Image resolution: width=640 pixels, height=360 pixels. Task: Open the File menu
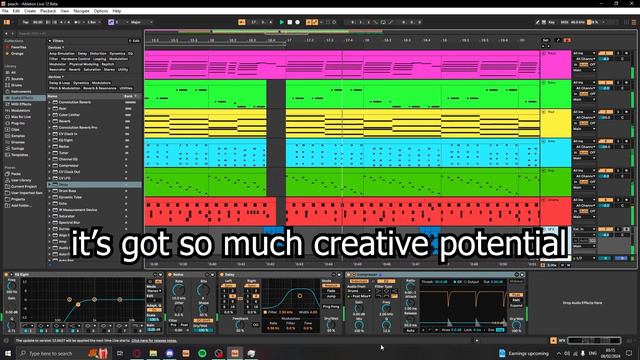tap(5, 11)
